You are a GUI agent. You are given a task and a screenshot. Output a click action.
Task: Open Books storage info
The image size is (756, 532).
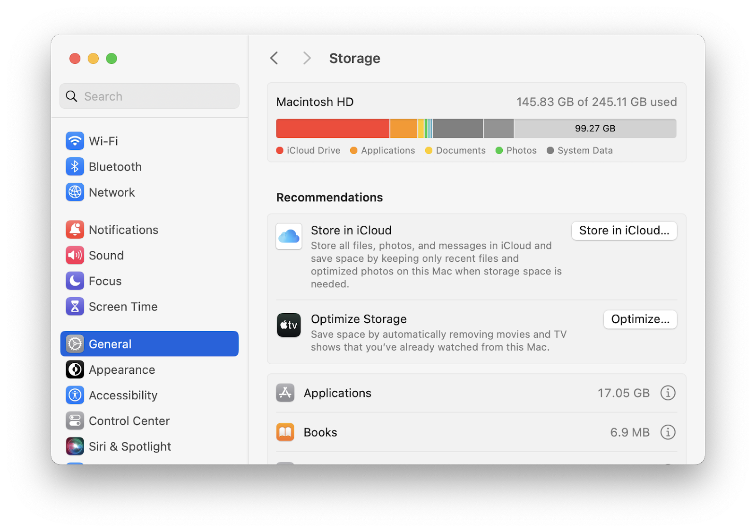[x=668, y=432]
